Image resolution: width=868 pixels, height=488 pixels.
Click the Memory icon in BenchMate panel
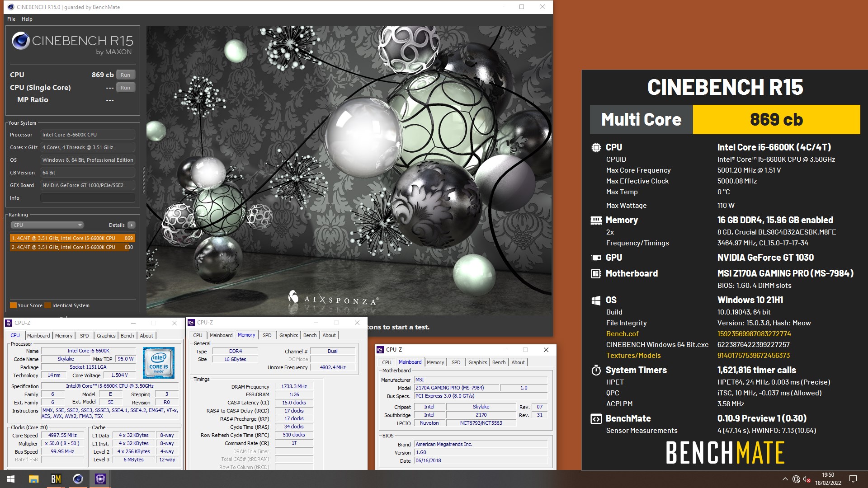pyautogui.click(x=596, y=221)
